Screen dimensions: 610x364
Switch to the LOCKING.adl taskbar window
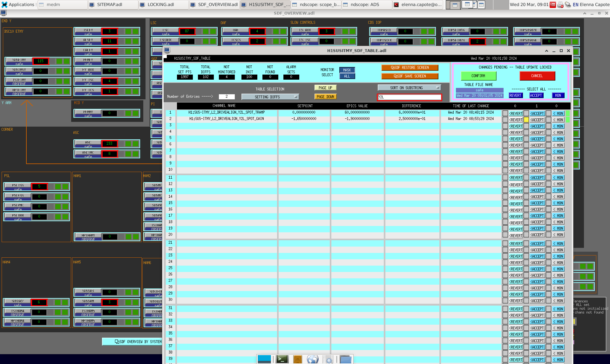pos(160,5)
